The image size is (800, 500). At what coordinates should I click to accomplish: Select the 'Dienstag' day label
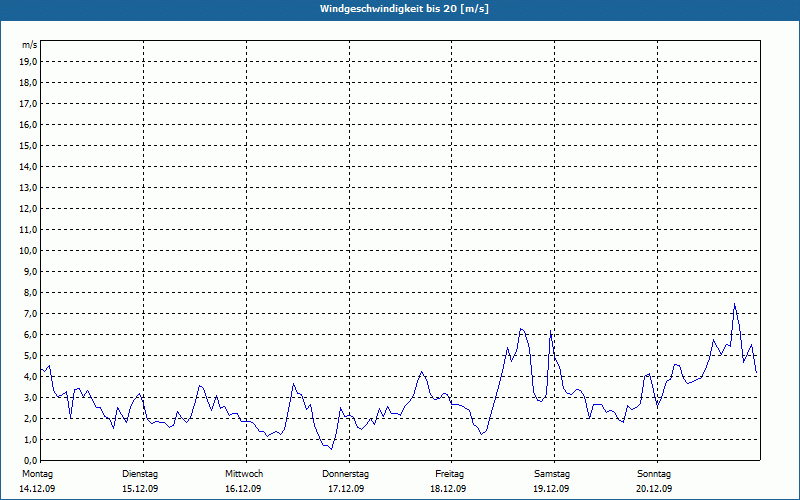[x=140, y=474]
